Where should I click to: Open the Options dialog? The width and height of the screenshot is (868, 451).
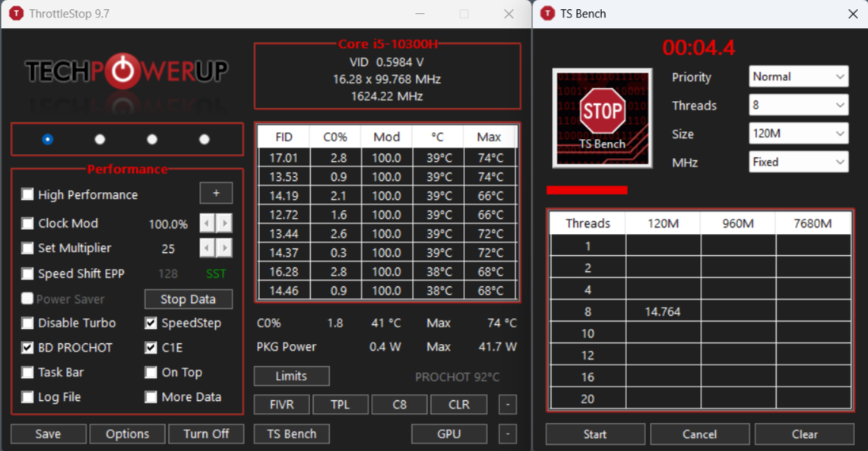point(128,434)
